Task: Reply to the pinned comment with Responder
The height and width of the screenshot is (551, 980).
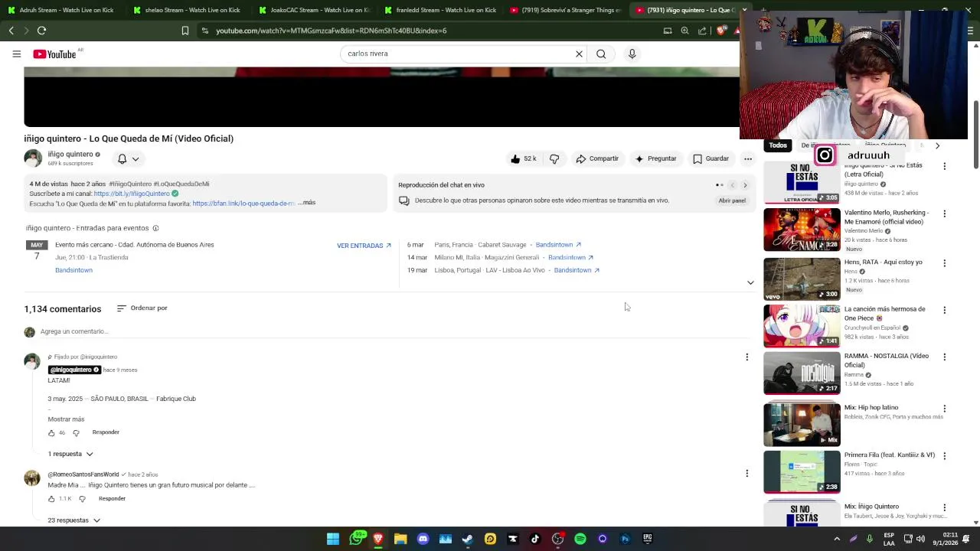Action: click(106, 432)
